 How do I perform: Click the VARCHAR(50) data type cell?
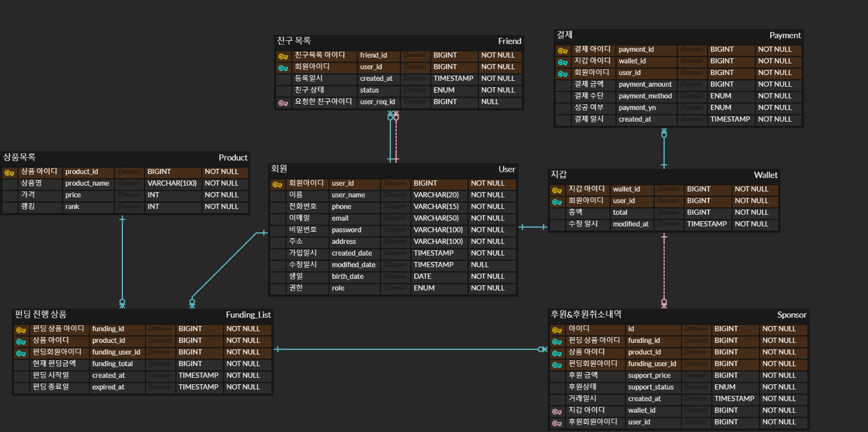click(x=439, y=218)
